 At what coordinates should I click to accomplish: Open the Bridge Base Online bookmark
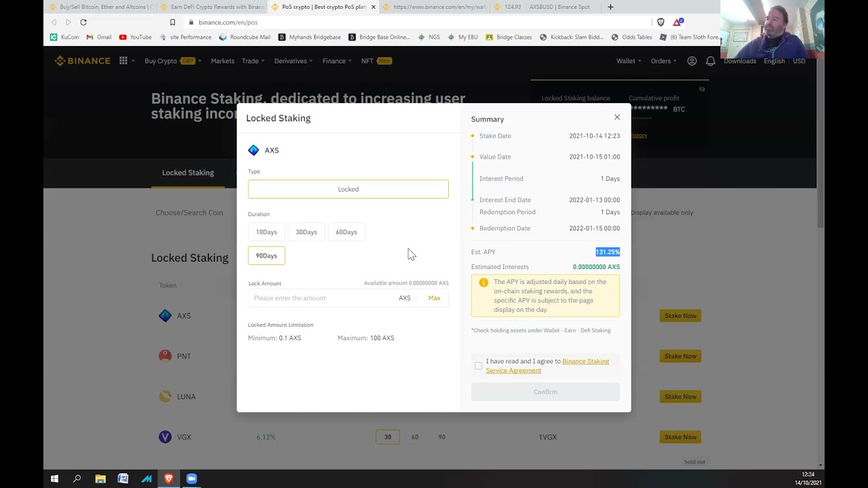pyautogui.click(x=379, y=37)
